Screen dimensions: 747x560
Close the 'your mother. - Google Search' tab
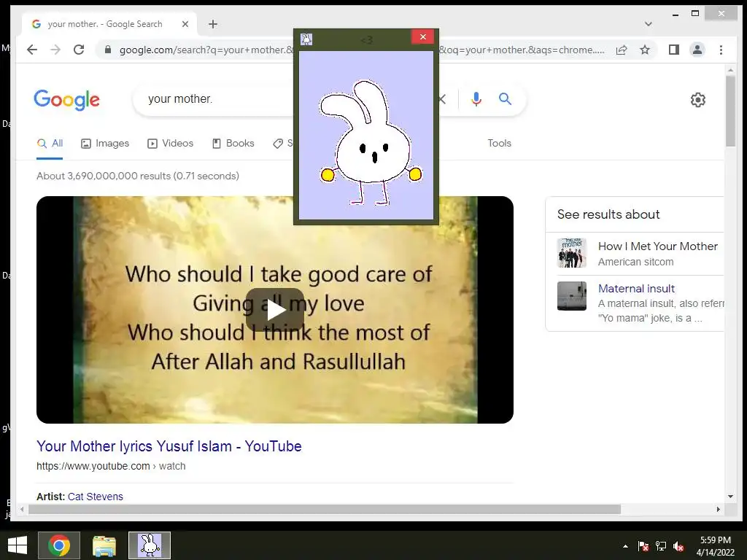click(185, 24)
